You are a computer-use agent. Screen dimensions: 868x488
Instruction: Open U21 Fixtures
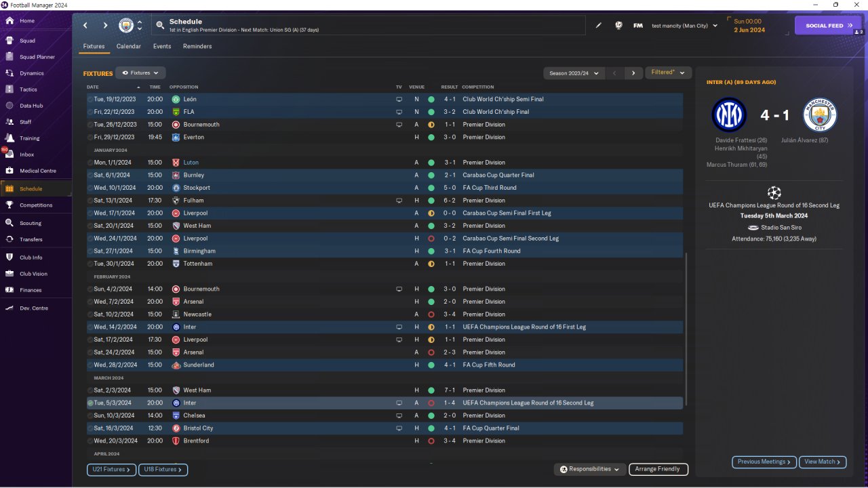111,469
